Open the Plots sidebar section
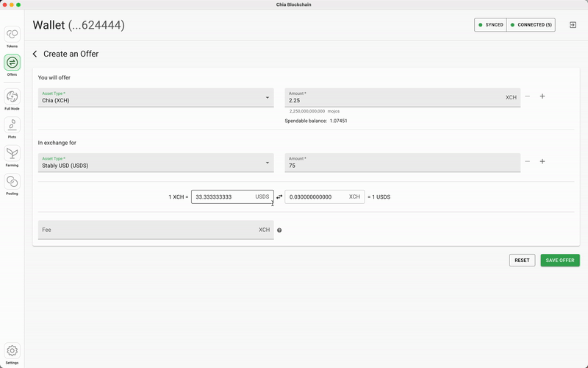588x368 pixels. [x=12, y=127]
